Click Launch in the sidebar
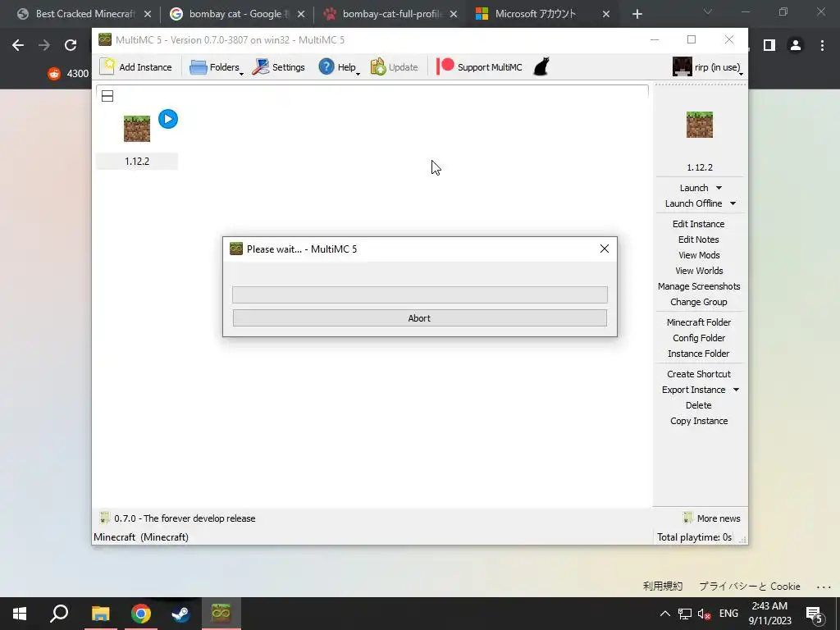Viewport: 840px width, 630px height. 694,188
